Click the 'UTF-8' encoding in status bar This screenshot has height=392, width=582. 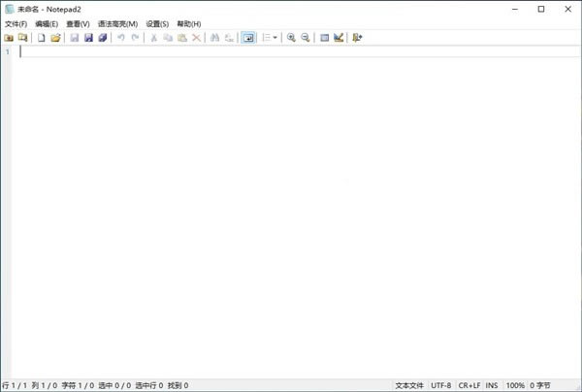click(441, 385)
